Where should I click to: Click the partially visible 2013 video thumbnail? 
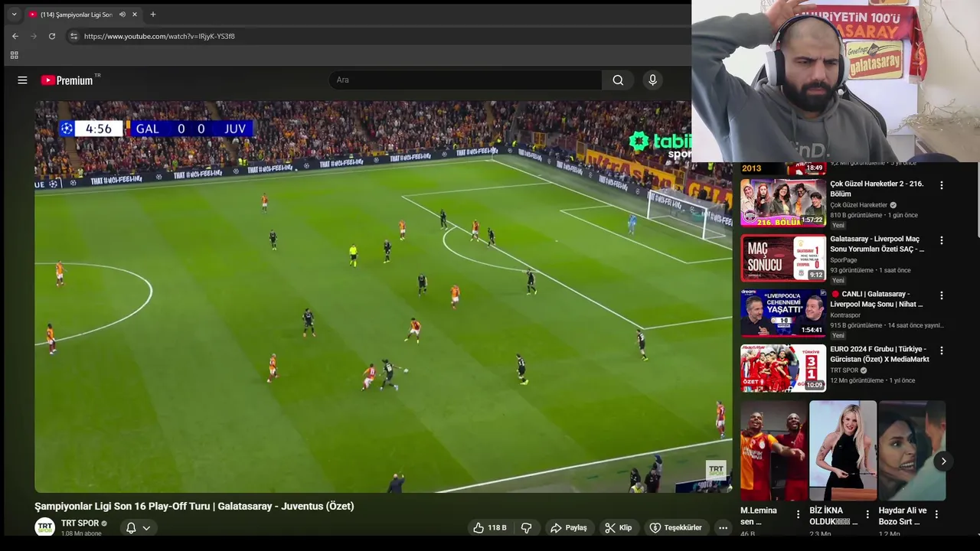tap(783, 168)
